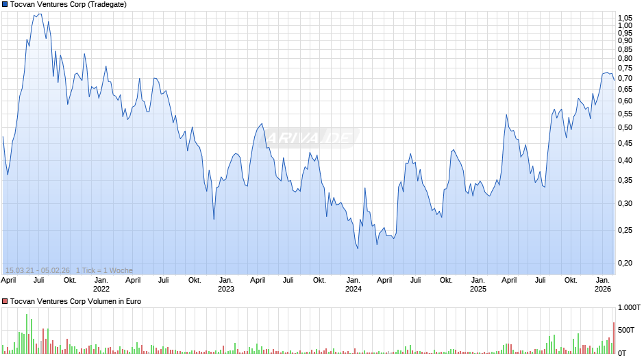Click the price peak above 1,05 in mid-2021
This screenshot has width=644, height=360.
pos(40,14)
